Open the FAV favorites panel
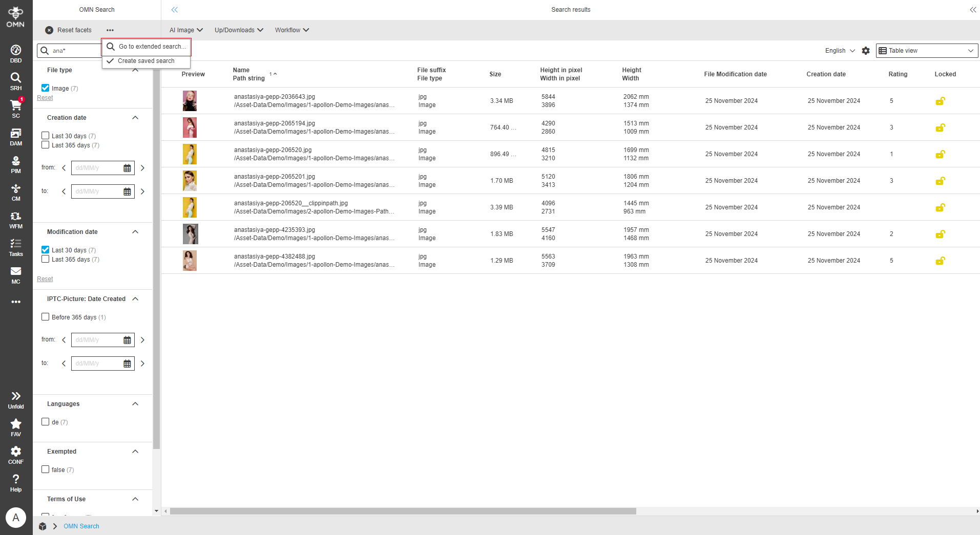 click(x=15, y=425)
